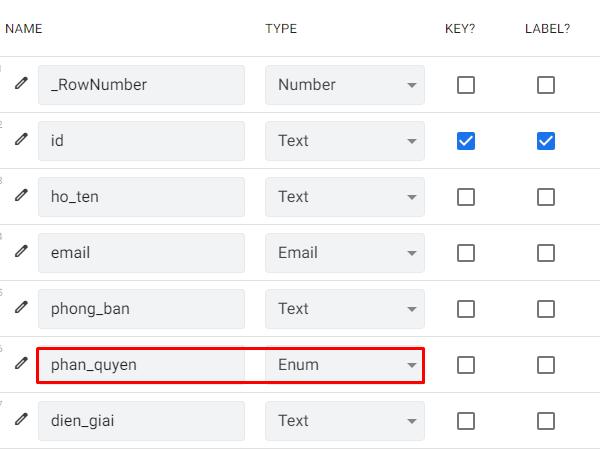Edit phan_quyen column with pencil icon
Screen dimensions: 600x450
click(21, 364)
